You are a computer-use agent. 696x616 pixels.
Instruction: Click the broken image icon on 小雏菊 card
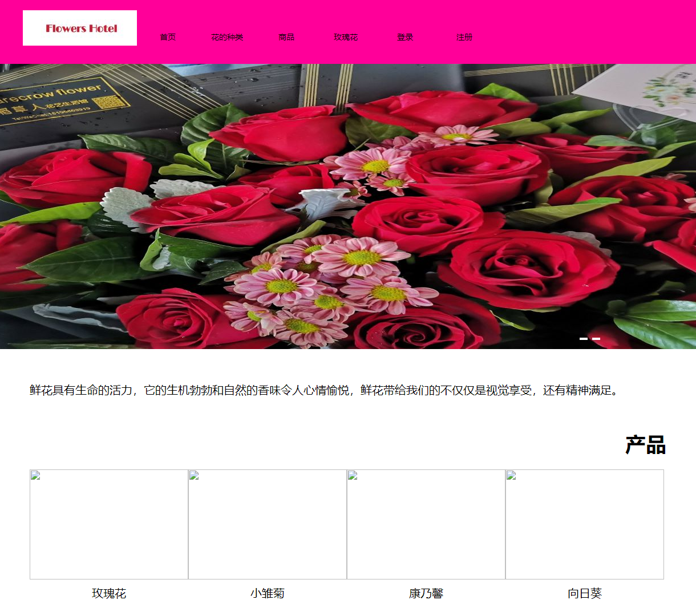(x=193, y=475)
